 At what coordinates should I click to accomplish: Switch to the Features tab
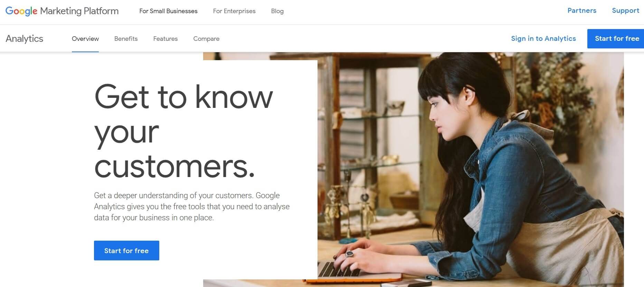pos(165,39)
